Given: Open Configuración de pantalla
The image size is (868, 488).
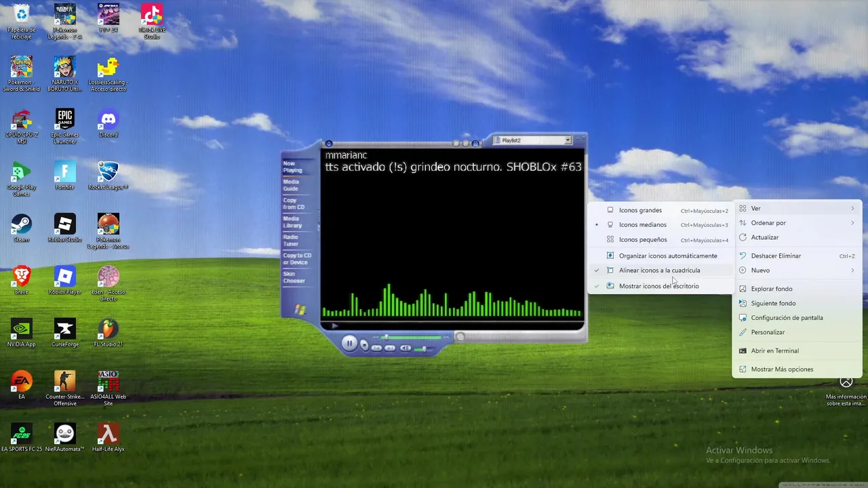Looking at the screenshot, I should 797,317.
